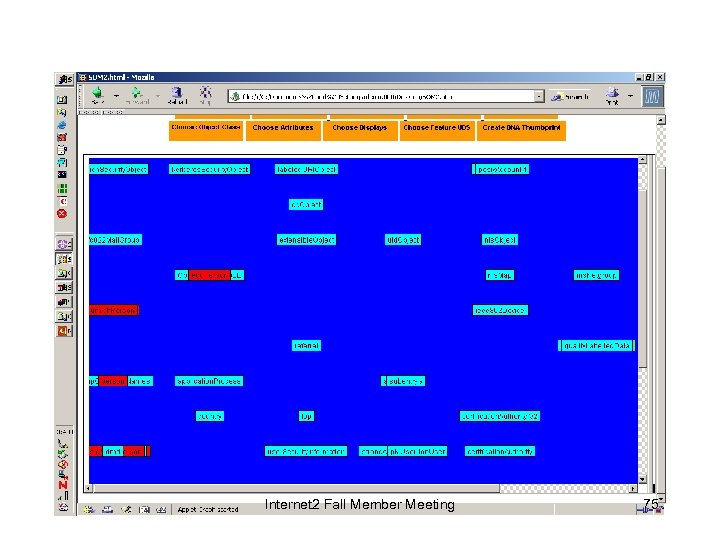720x540 pixels.
Task: Click the toolbar grippy handle
Action: click(x=81, y=96)
